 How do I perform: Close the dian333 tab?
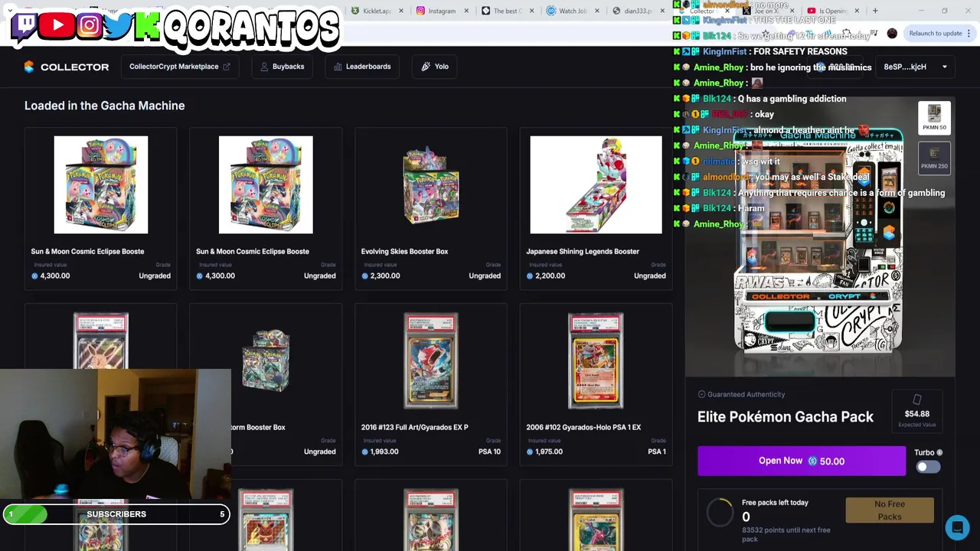[x=662, y=11]
